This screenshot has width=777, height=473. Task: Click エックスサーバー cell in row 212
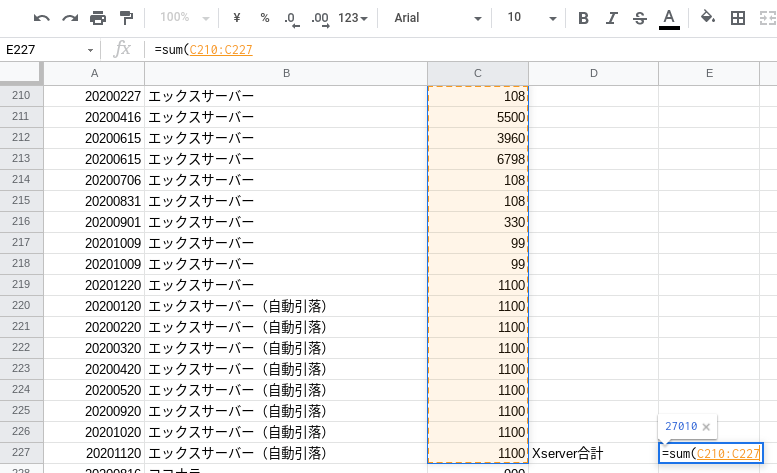(x=286, y=138)
